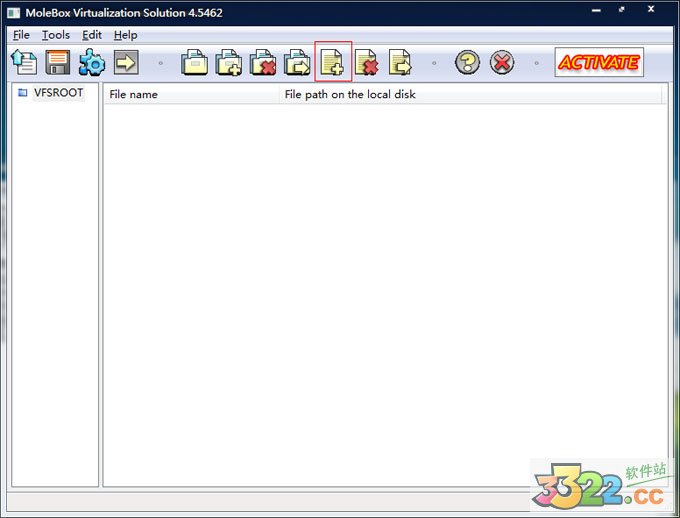
Task: Click the MoleBox title bar app icon
Action: 13,13
